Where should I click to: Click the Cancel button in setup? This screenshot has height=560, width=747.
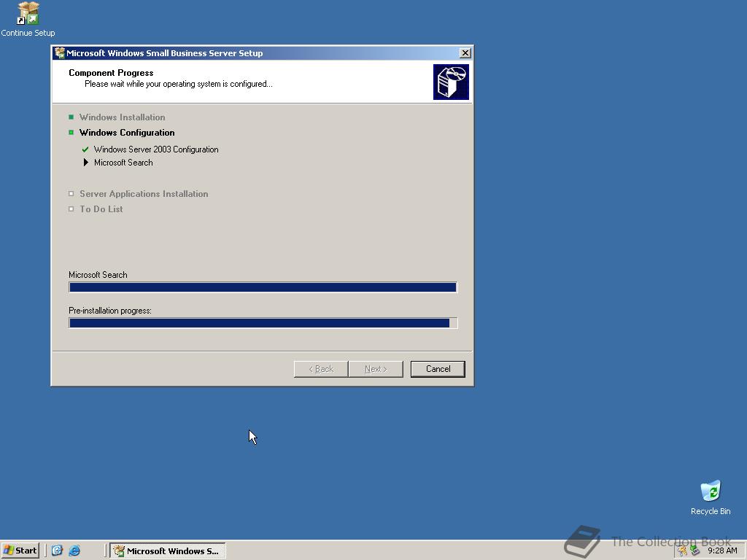click(x=438, y=369)
